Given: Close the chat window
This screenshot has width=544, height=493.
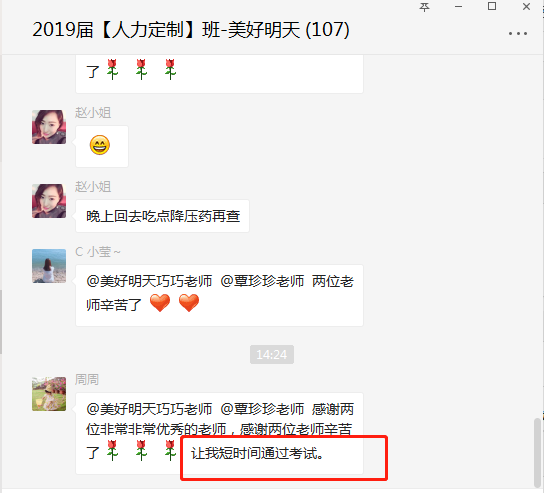Looking at the screenshot, I should pyautogui.click(x=526, y=7).
